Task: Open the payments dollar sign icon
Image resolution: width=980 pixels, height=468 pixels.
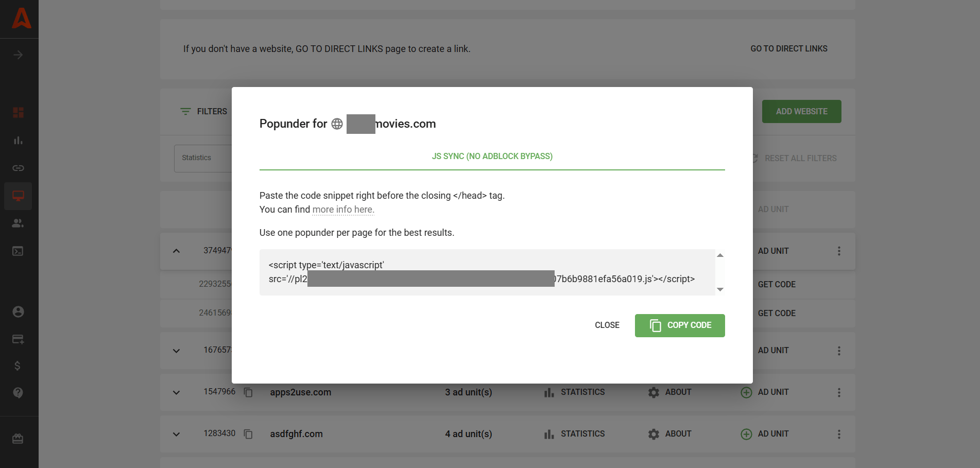Action: [x=18, y=366]
